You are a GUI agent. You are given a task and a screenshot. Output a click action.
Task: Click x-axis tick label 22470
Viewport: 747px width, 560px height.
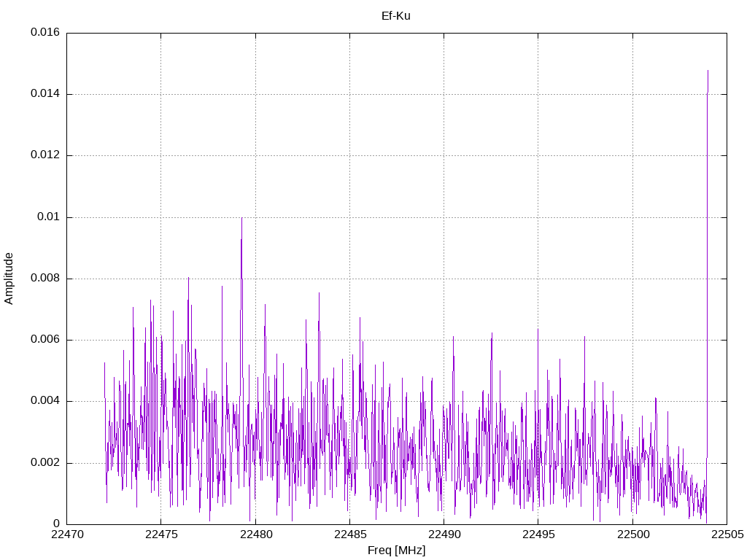67,534
